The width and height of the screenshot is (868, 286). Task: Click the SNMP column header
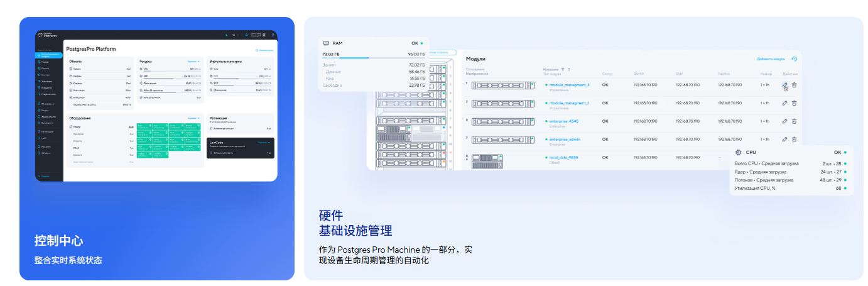639,74
